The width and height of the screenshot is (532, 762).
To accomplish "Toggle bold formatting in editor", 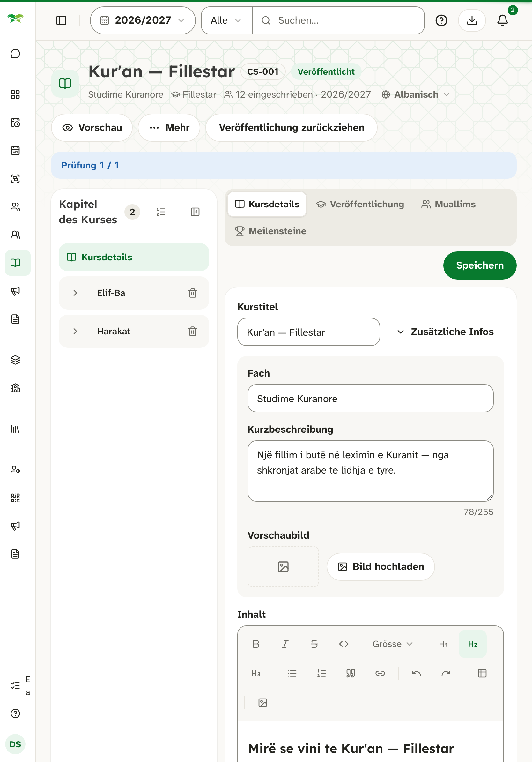I will coord(256,644).
